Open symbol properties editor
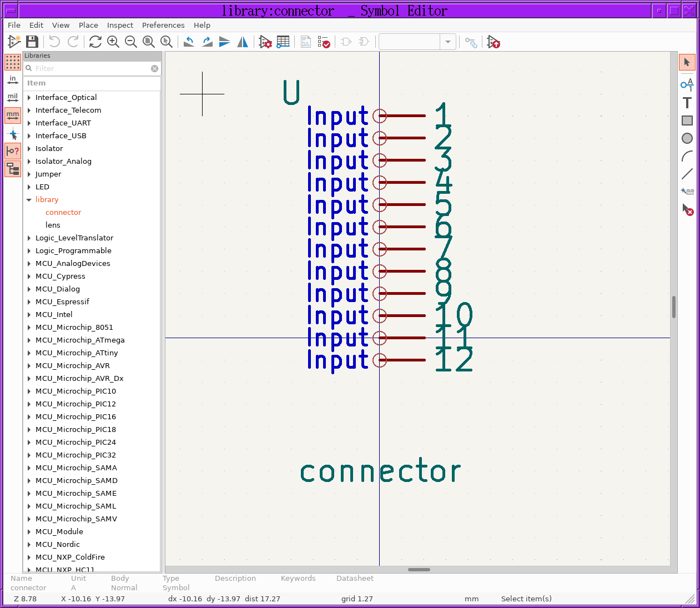This screenshot has width=700, height=608. (x=265, y=42)
